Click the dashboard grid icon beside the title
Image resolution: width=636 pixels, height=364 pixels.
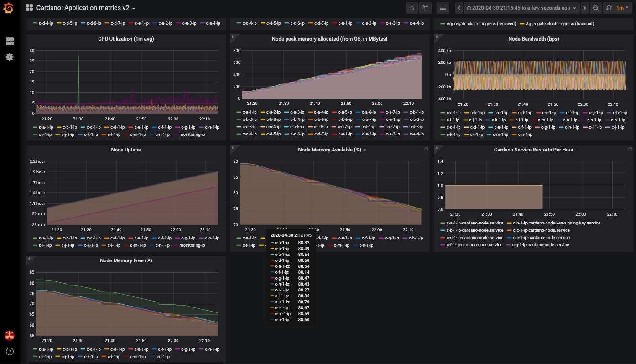pos(29,8)
